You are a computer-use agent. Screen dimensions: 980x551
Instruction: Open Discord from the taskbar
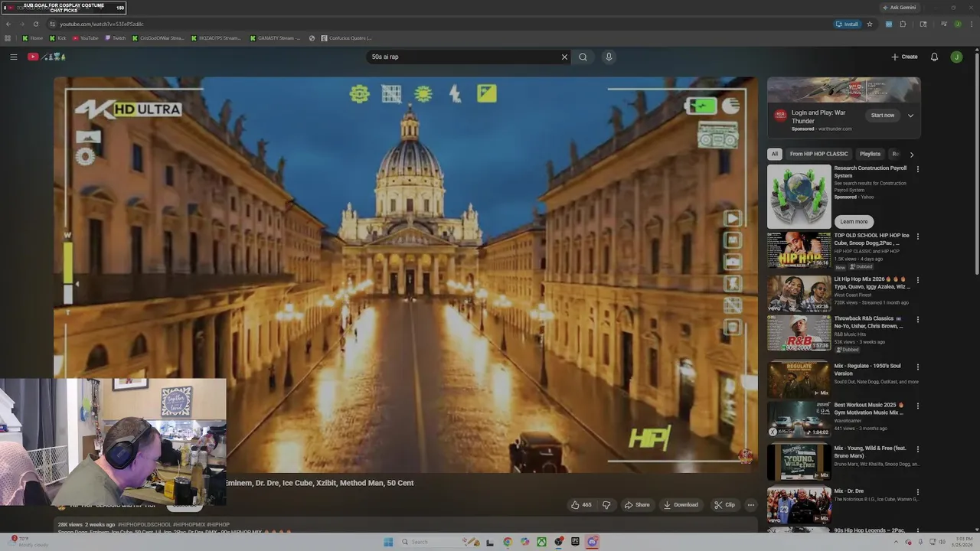592,542
